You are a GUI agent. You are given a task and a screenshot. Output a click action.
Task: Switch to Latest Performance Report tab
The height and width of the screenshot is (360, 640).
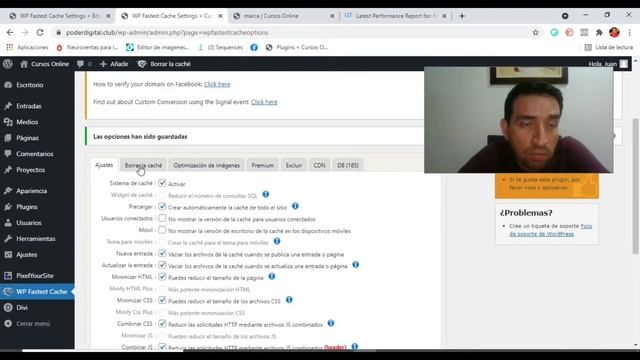[x=395, y=16]
